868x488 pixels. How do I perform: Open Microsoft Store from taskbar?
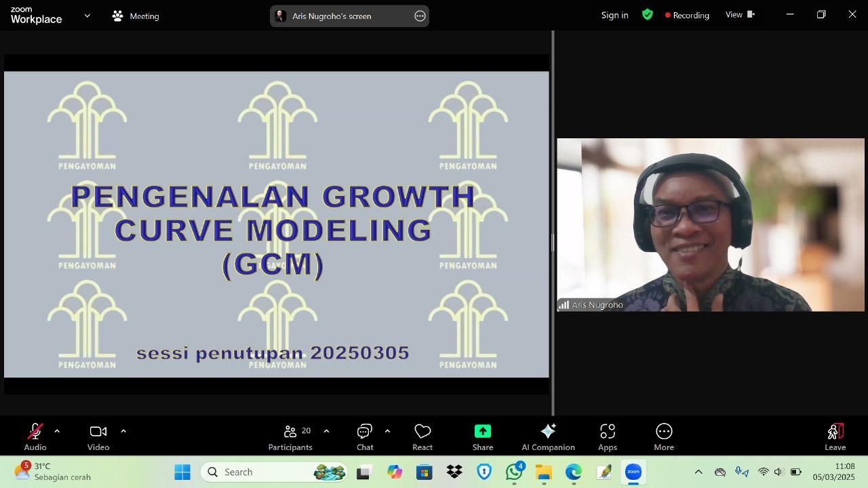pos(425,472)
